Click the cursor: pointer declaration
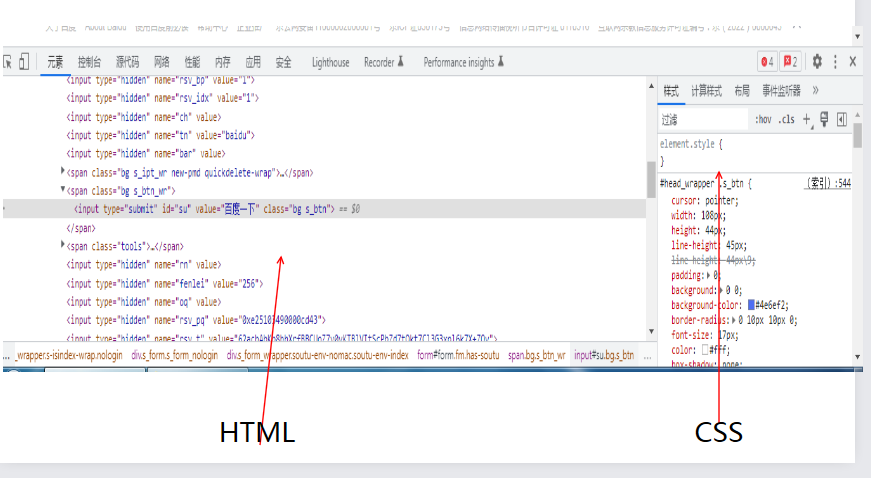This screenshot has width=871, height=478. [x=704, y=200]
